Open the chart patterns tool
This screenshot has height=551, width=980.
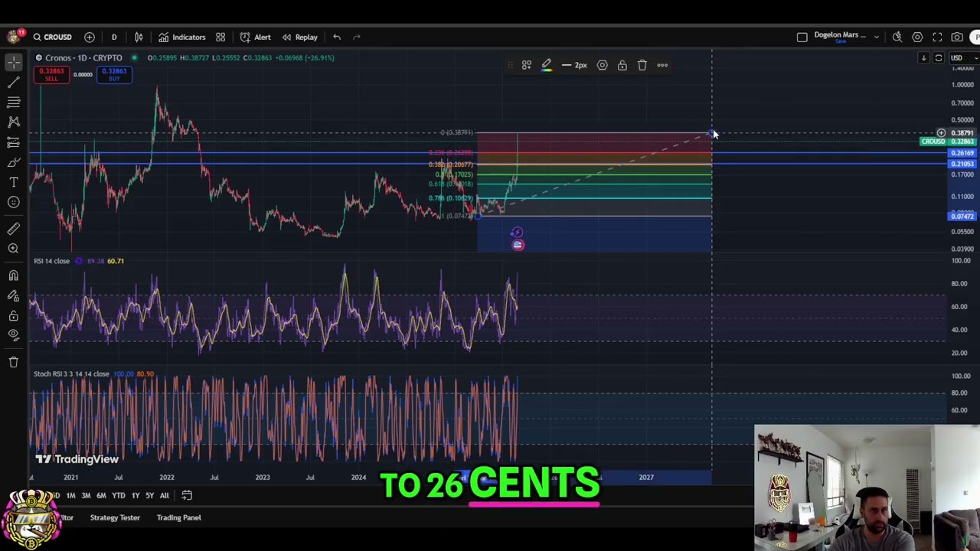(14, 122)
